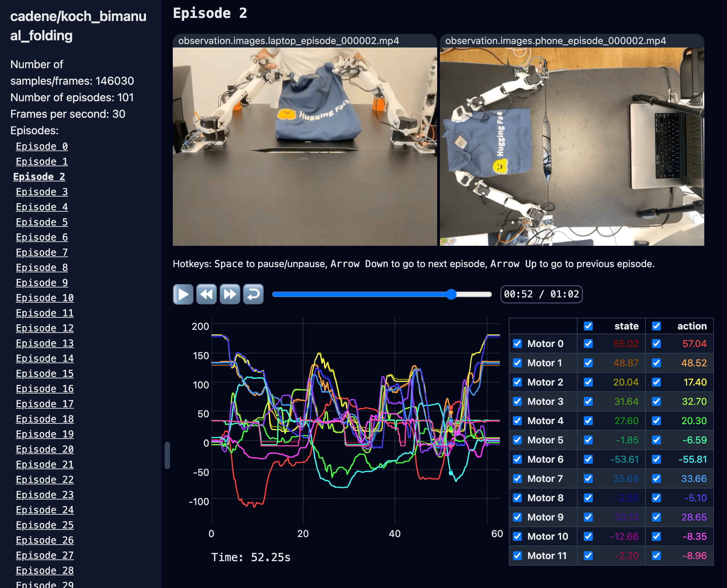
Task: Disable Motor 6 action checkbox
Action: point(656,459)
